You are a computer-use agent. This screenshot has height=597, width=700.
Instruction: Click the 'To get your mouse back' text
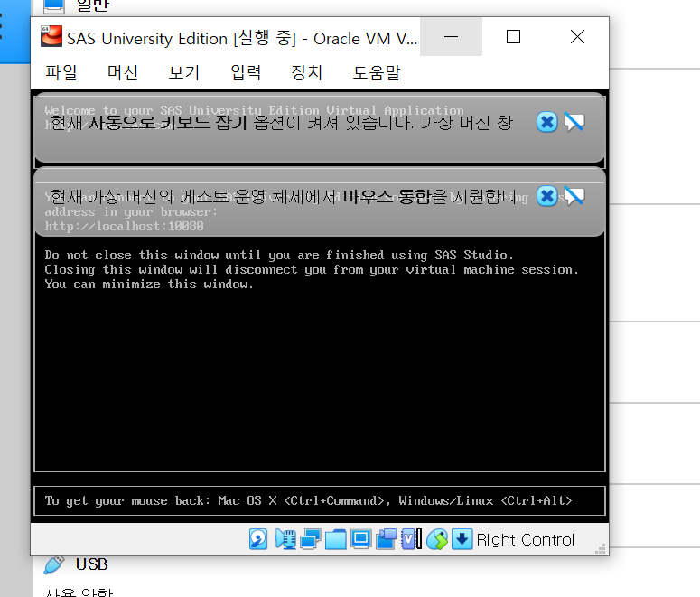coord(308,500)
